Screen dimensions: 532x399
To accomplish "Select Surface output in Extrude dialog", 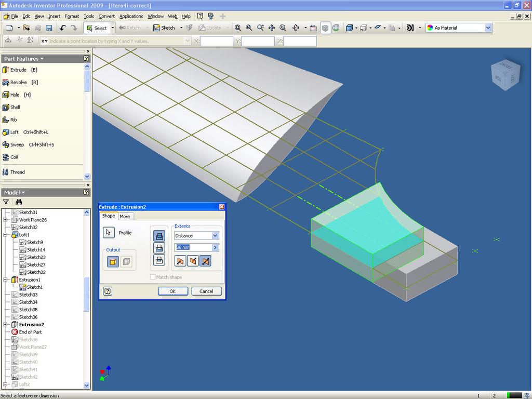I will [x=126, y=262].
